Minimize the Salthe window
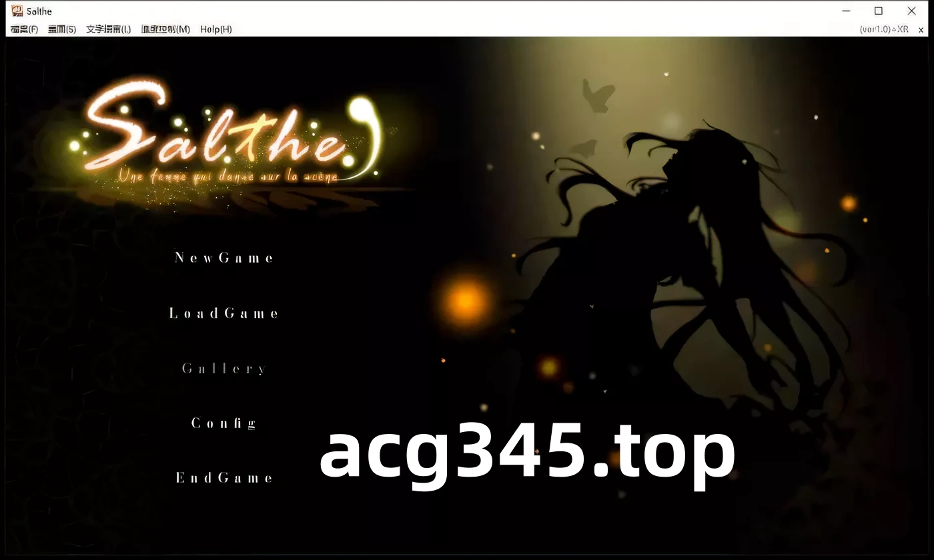Screen dimensions: 934x560 846,11
